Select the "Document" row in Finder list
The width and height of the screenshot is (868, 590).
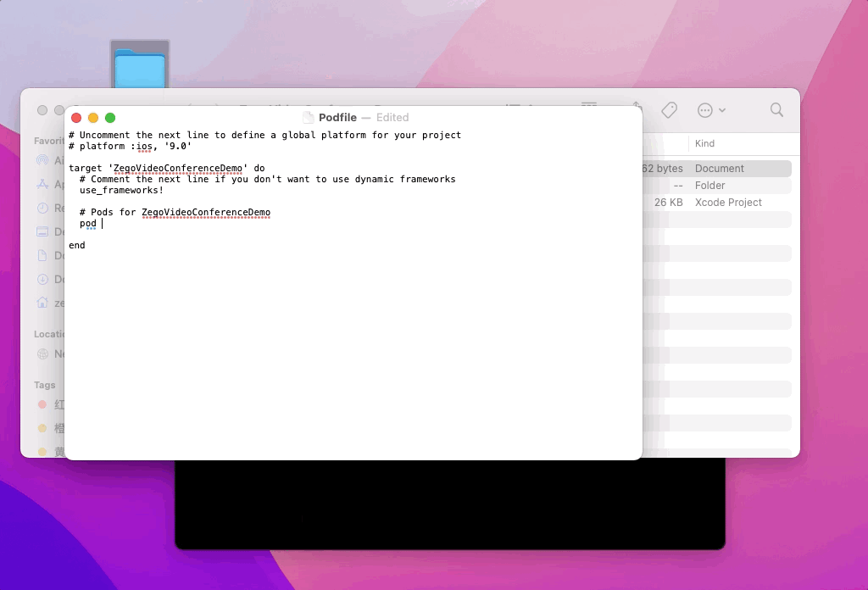717,168
